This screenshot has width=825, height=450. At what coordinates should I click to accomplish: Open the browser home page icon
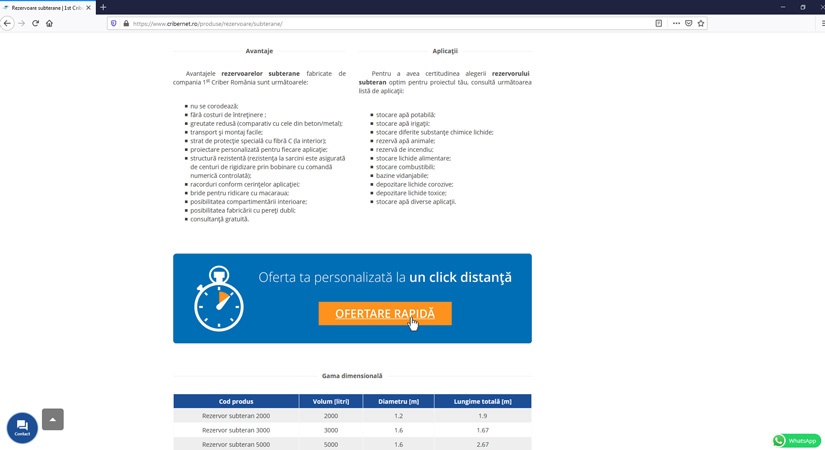[x=49, y=23]
